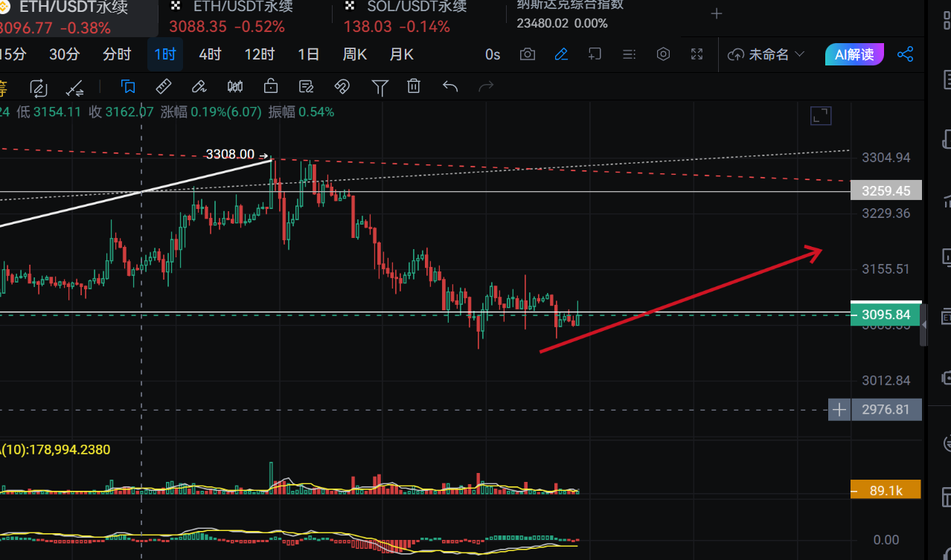Open the 未命名 layout dropdown
Image resolution: width=951 pixels, height=560 pixels.
[x=766, y=54]
